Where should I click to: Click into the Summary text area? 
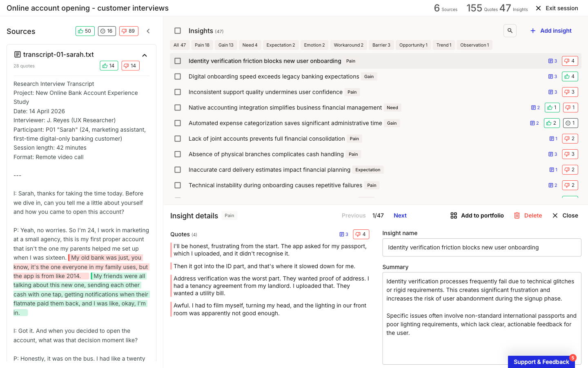tap(482, 318)
